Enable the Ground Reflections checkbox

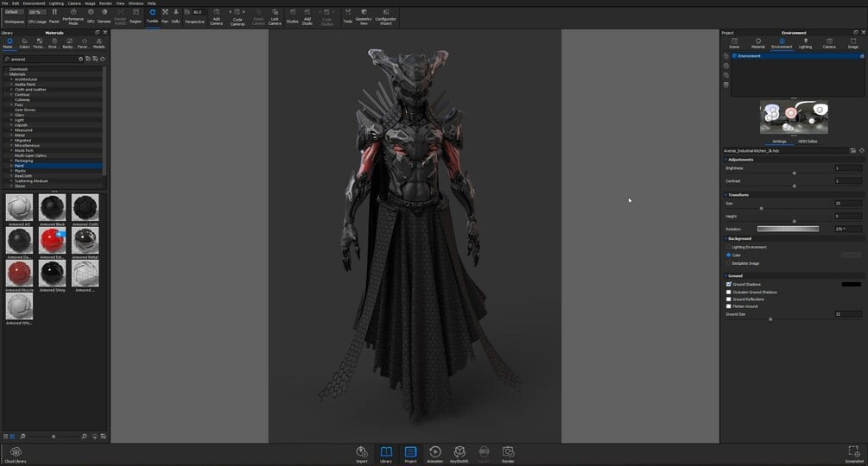point(728,299)
